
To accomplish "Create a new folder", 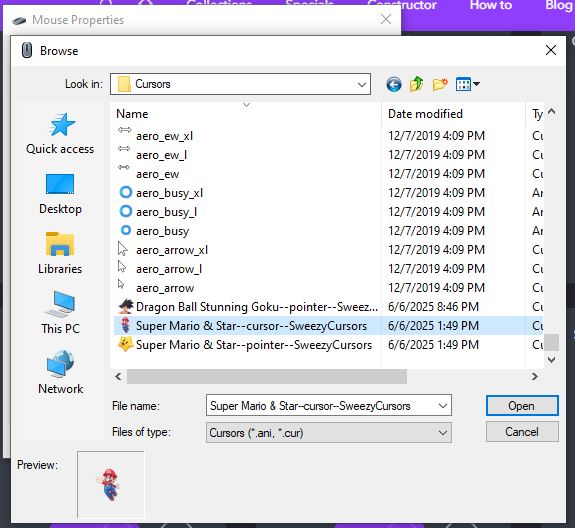I will pos(440,84).
